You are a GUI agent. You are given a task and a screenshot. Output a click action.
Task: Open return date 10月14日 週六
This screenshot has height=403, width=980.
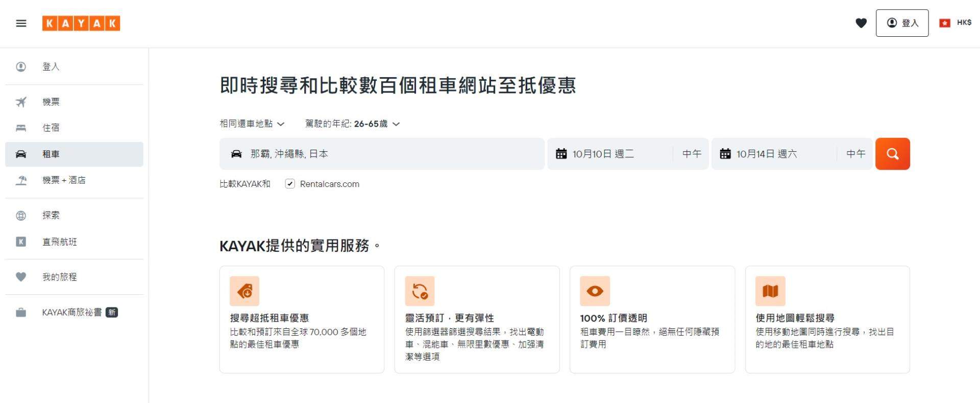point(774,154)
